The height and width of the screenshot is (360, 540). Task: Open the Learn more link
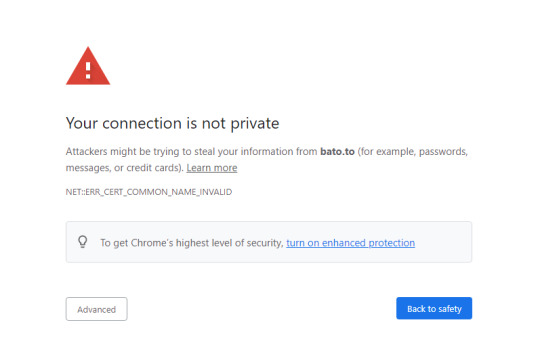pyautogui.click(x=212, y=168)
